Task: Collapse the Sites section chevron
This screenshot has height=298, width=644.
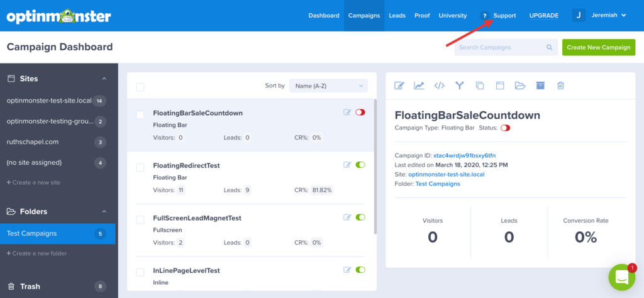Action: [x=104, y=79]
